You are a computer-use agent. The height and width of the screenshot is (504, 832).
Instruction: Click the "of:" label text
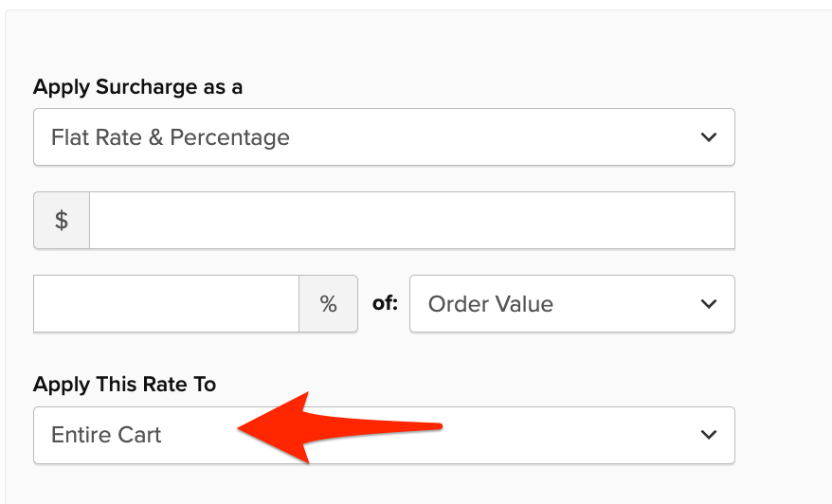tap(384, 304)
